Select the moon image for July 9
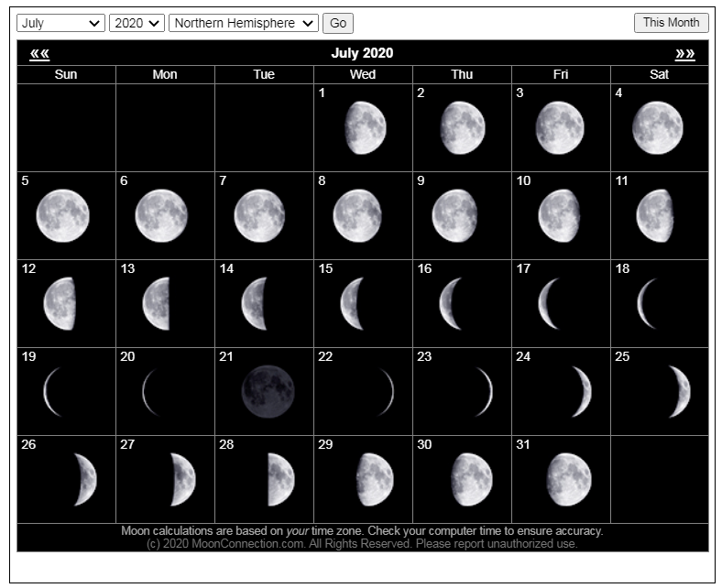Viewport: 722px width, 588px height. (x=454, y=216)
